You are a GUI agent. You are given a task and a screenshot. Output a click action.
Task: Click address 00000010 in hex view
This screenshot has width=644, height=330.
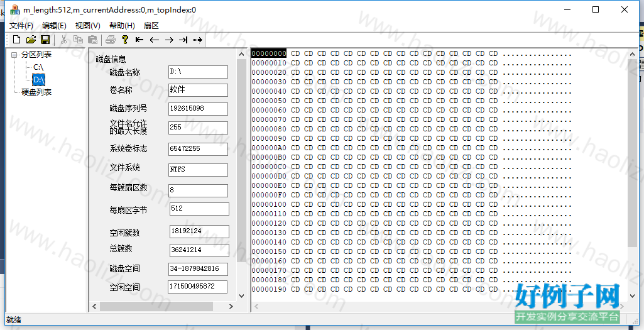pos(269,63)
